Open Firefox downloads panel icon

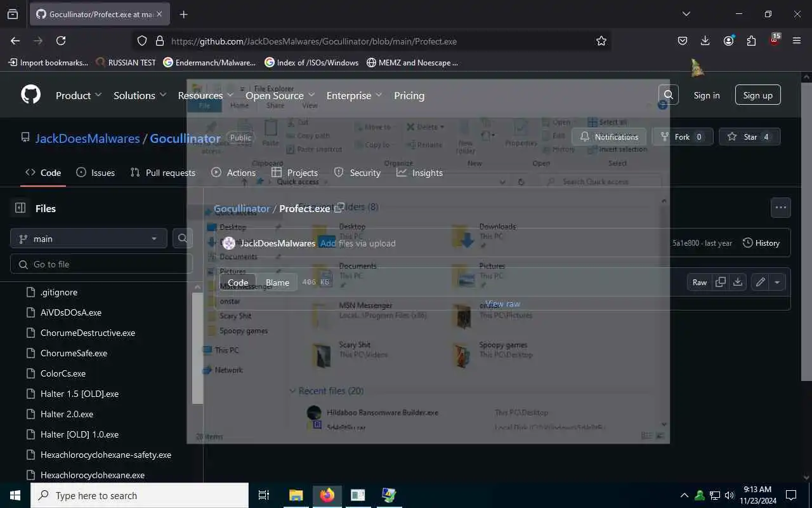pos(705,41)
